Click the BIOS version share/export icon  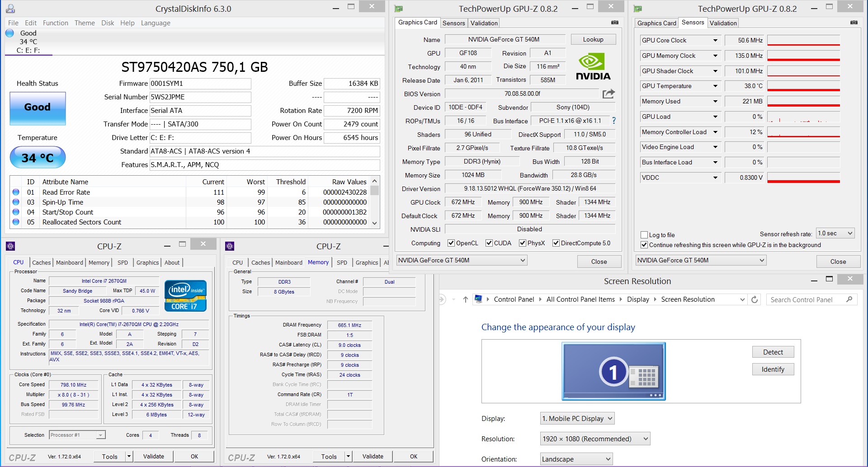coord(609,94)
